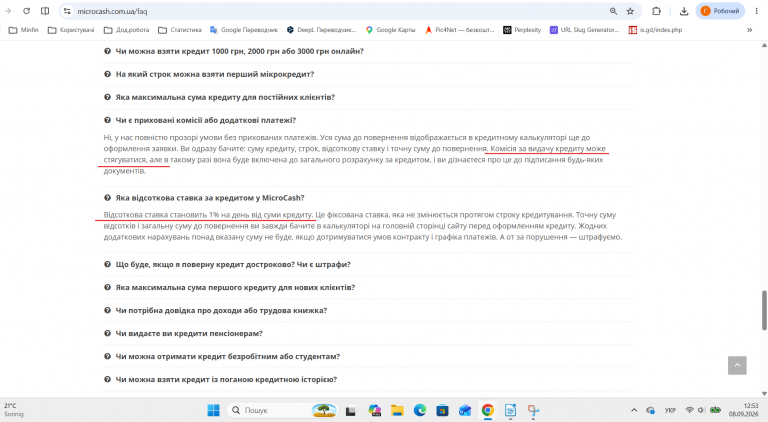Open the Chrome three-dot menu
Viewport: 768px width, 422px height.
pyautogui.click(x=756, y=11)
